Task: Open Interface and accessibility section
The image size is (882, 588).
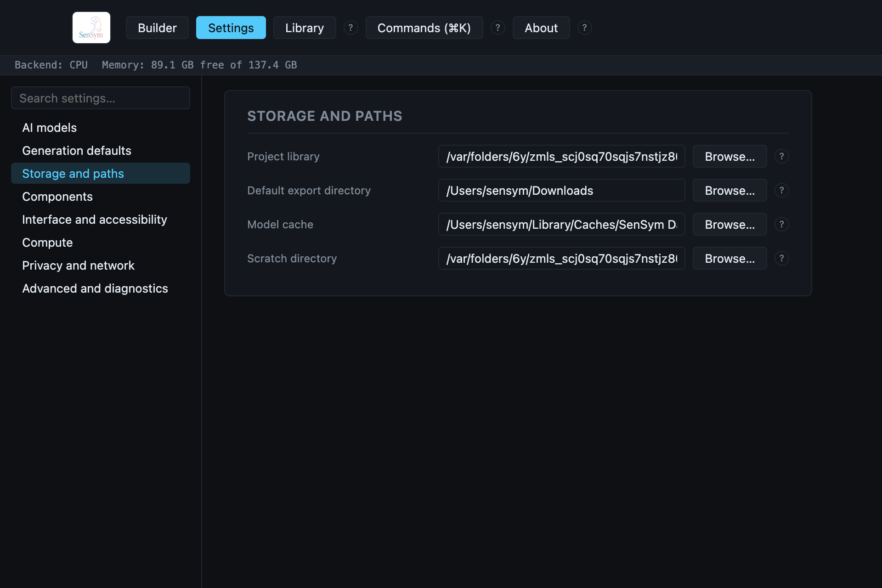Action: point(101,219)
